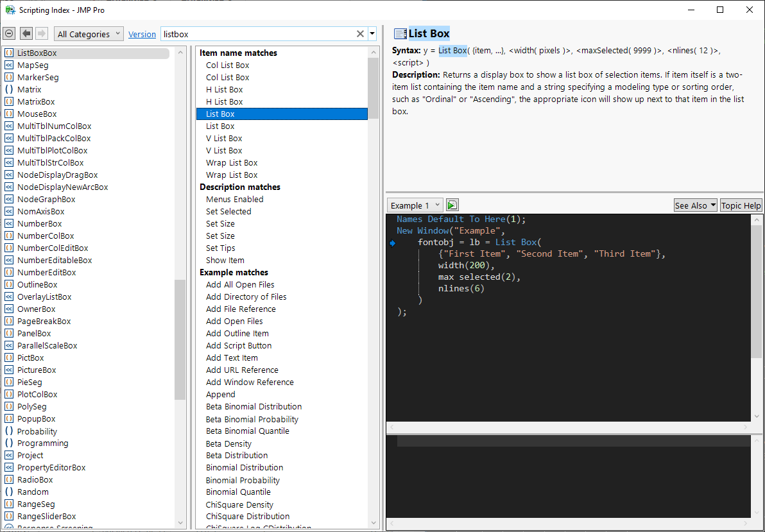
Task: Click the OutlineBox item icon
Action: (9, 284)
